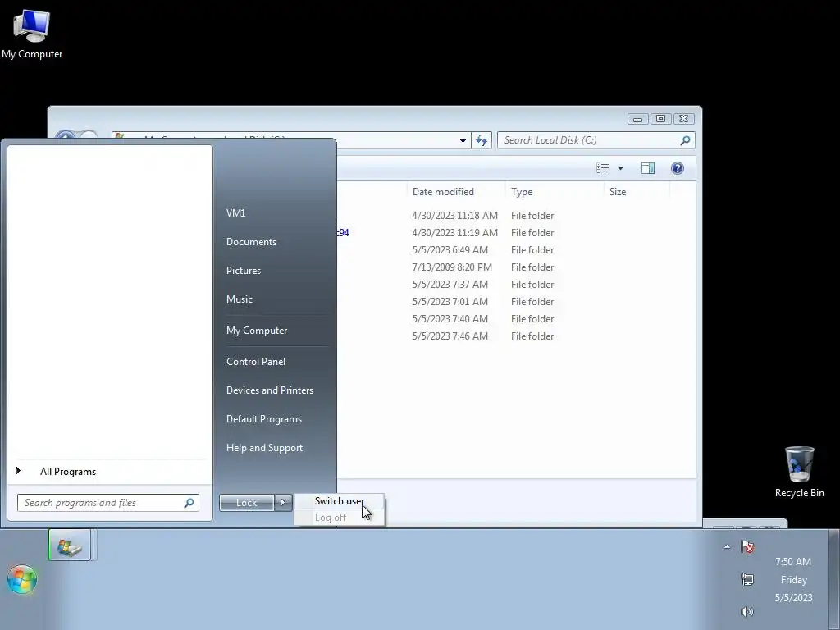Screen dimensions: 840x630
Task: Select the Explorer taskbar button
Action: tap(70, 545)
